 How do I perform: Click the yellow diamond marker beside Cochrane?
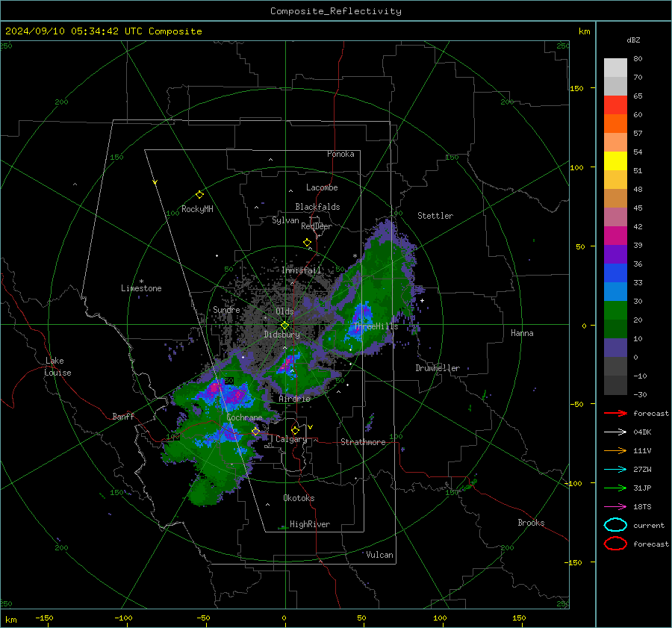pyautogui.click(x=255, y=432)
